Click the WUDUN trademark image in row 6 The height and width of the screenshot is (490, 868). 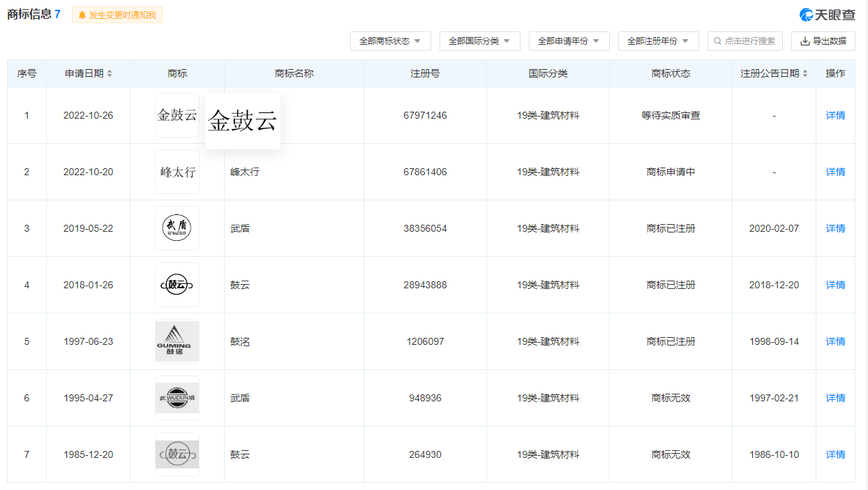pyautogui.click(x=177, y=398)
